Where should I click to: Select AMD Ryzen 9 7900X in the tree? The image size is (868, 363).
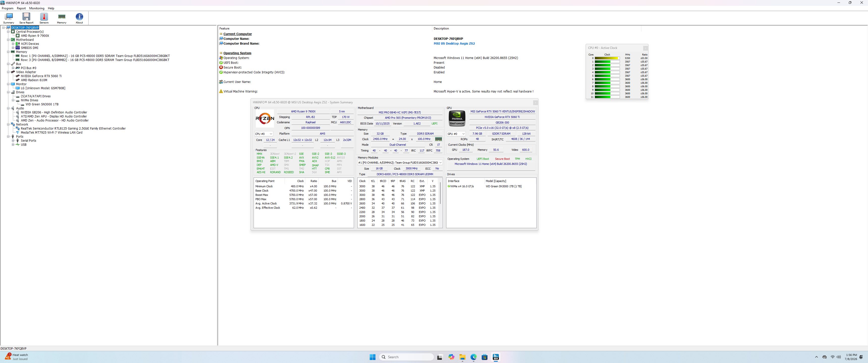click(x=35, y=36)
